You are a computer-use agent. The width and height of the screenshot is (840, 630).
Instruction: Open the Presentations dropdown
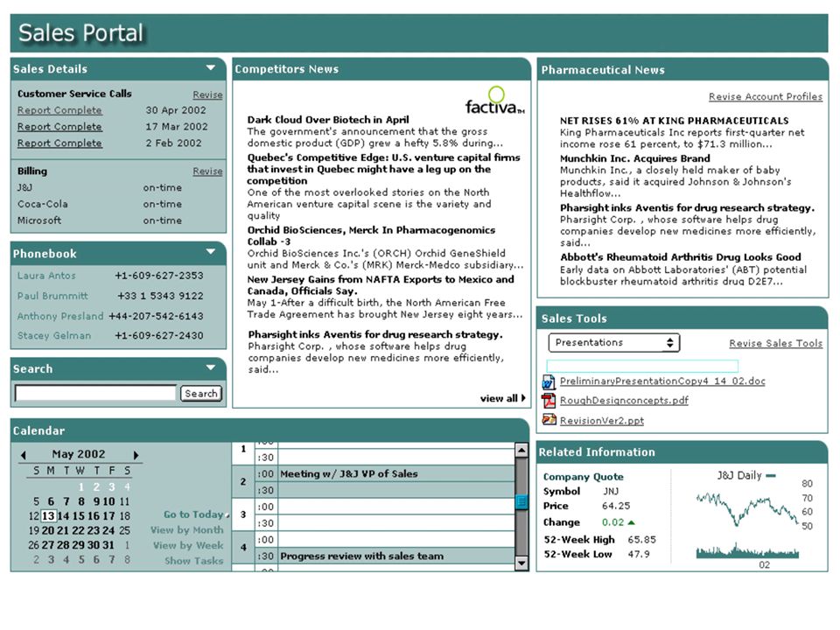[x=614, y=343]
